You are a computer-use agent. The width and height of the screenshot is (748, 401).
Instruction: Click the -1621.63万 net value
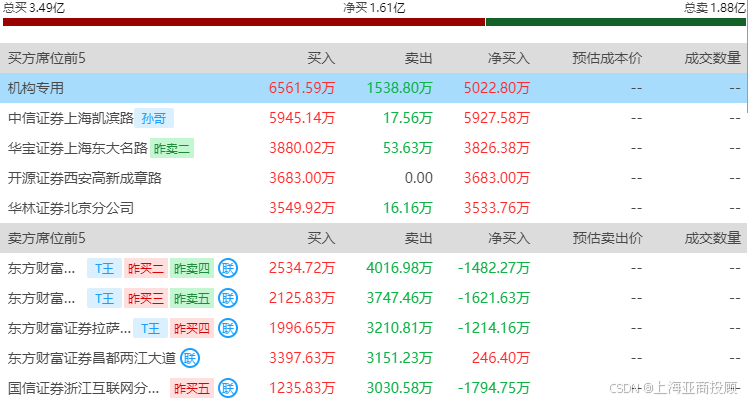tap(494, 298)
